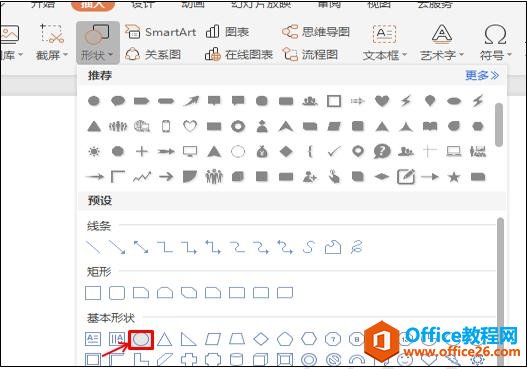The image size is (527, 369).
Task: Select the vertical text box shape
Action: pos(117,339)
